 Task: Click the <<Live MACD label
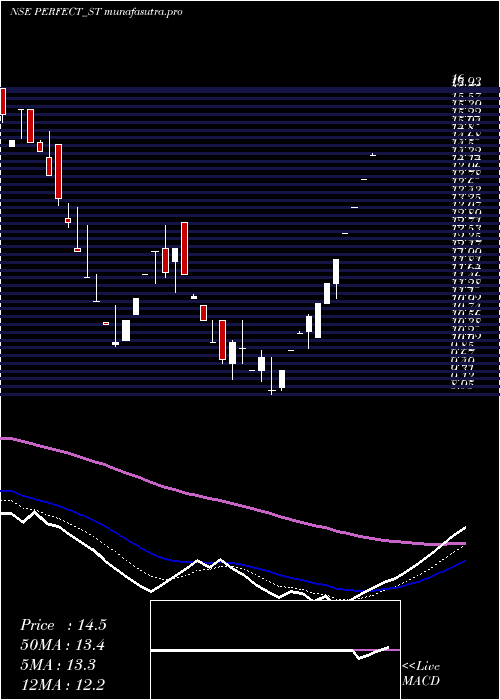(x=421, y=674)
